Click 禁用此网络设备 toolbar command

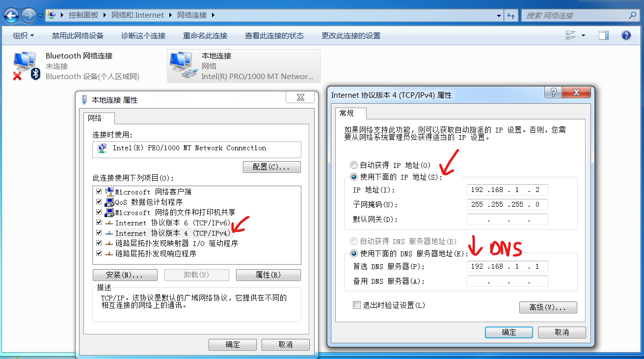coord(78,35)
